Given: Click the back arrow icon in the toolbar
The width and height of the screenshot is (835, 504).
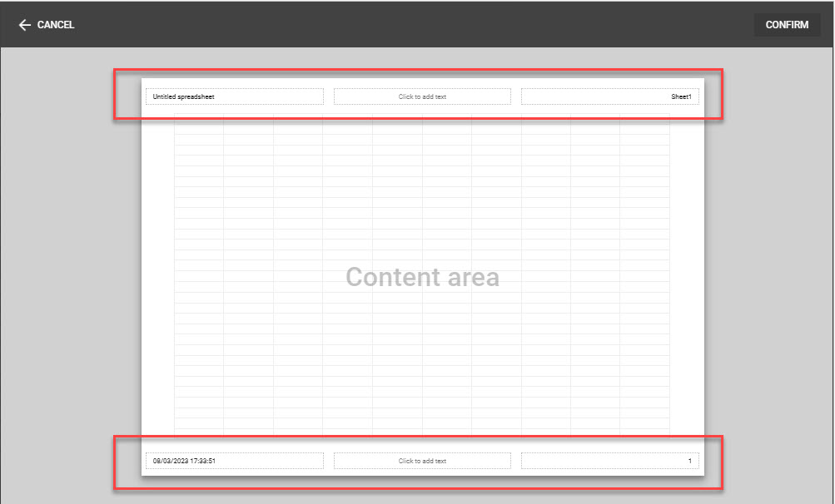Looking at the screenshot, I should (24, 24).
